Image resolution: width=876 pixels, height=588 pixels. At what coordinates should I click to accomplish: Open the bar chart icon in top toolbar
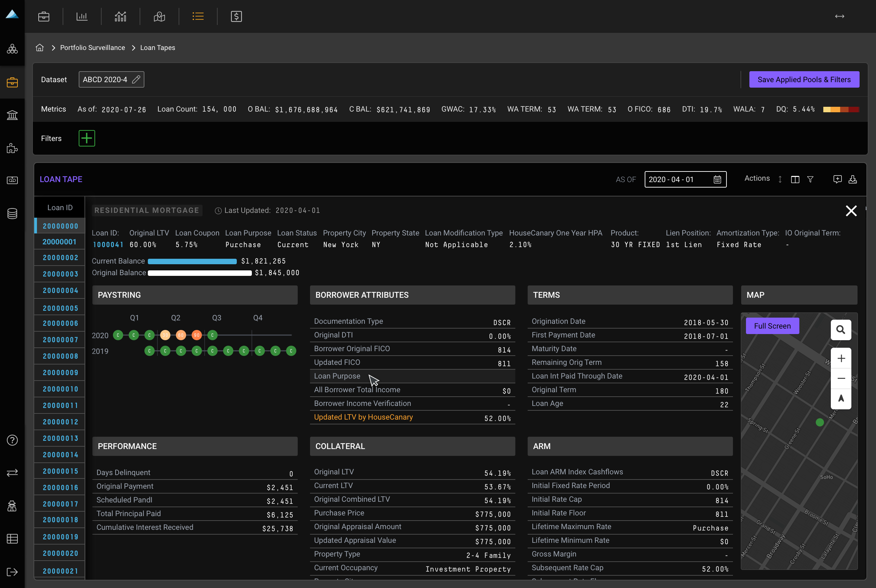[82, 16]
